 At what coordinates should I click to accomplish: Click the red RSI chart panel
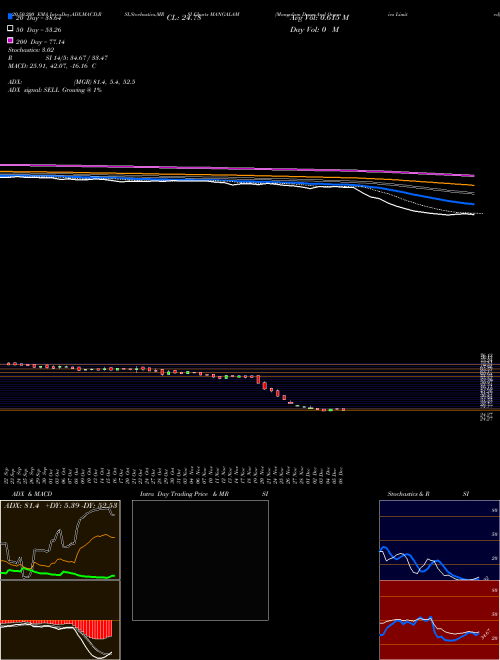[439, 620]
